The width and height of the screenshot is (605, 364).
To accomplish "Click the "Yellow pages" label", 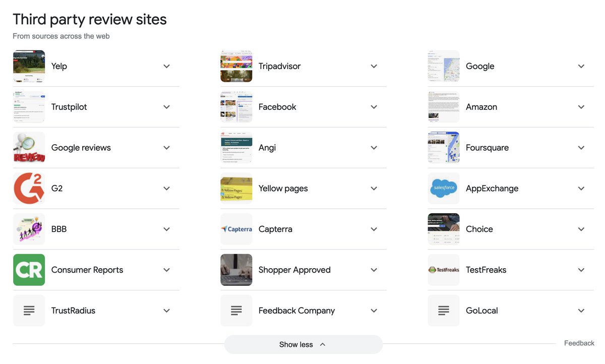I will tap(283, 189).
